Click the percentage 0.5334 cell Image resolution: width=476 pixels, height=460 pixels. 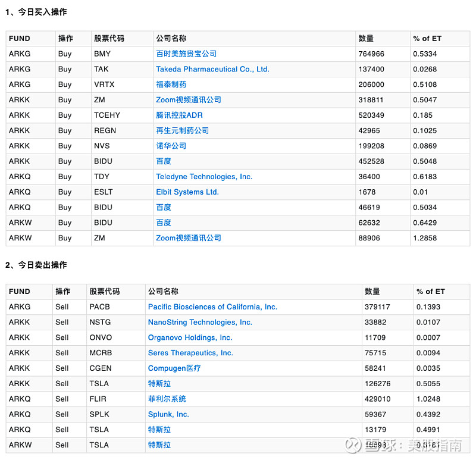(440, 54)
